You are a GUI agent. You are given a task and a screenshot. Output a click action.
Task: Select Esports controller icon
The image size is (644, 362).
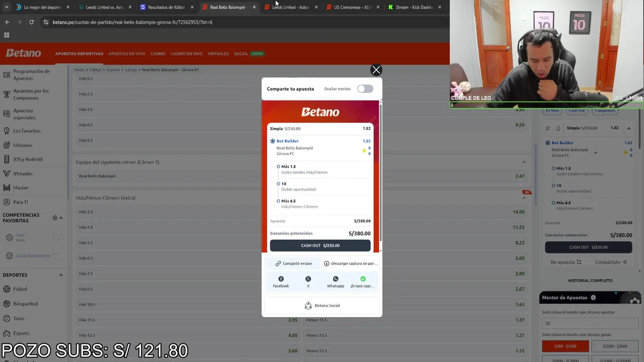(x=7, y=333)
